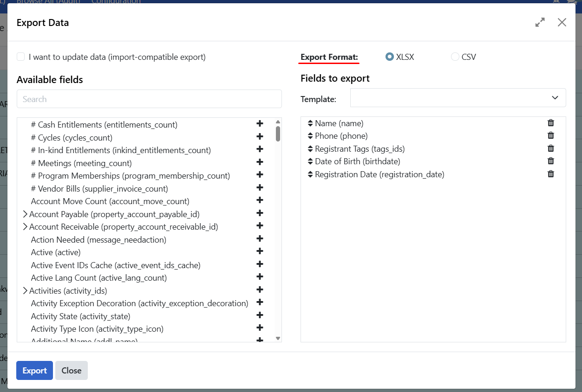Enable the import-compatible export checkbox

(x=20, y=56)
